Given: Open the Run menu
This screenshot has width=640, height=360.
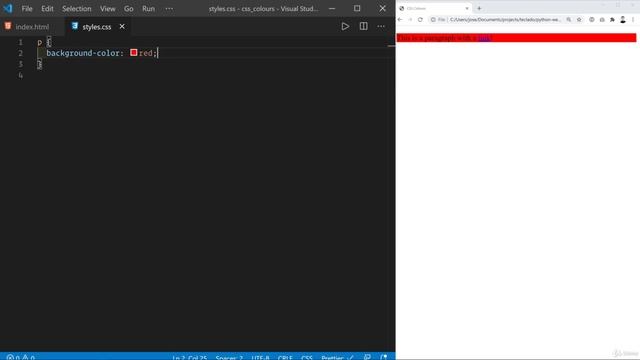Looking at the screenshot, I should click(148, 9).
